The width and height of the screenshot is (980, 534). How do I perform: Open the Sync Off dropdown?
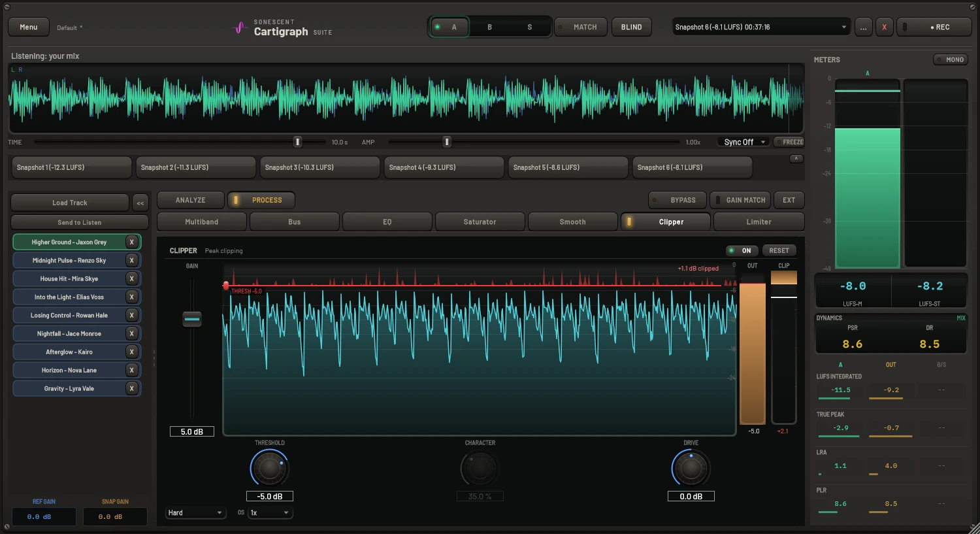point(744,142)
